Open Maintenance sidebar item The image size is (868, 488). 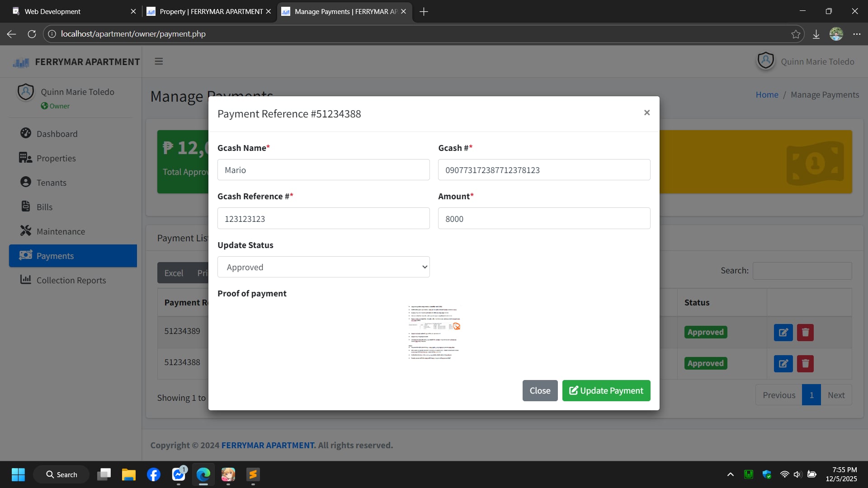click(x=61, y=231)
